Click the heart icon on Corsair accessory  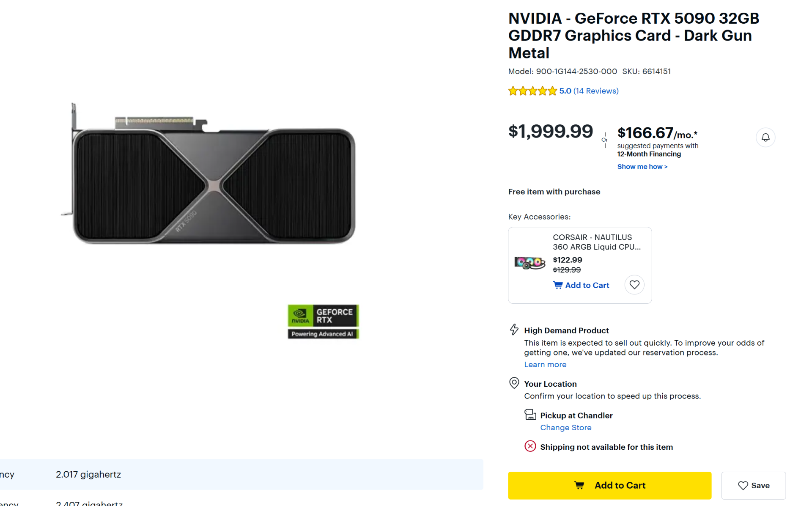click(x=634, y=285)
